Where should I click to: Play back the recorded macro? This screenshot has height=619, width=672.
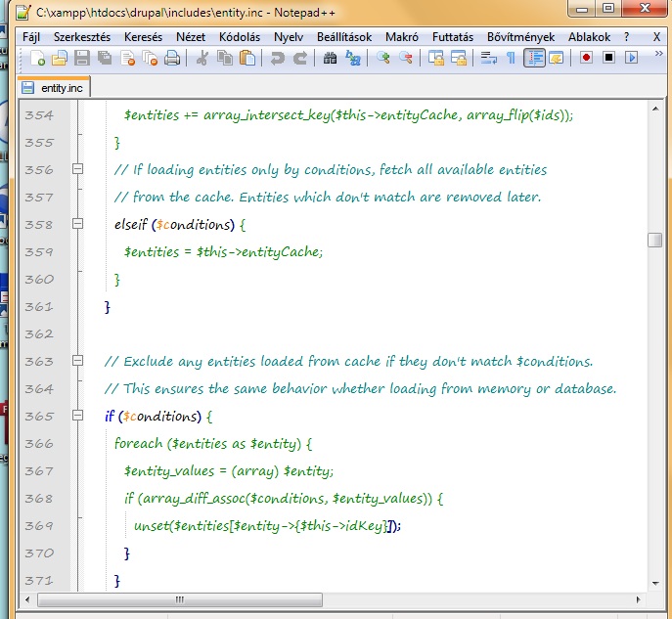pos(631,58)
